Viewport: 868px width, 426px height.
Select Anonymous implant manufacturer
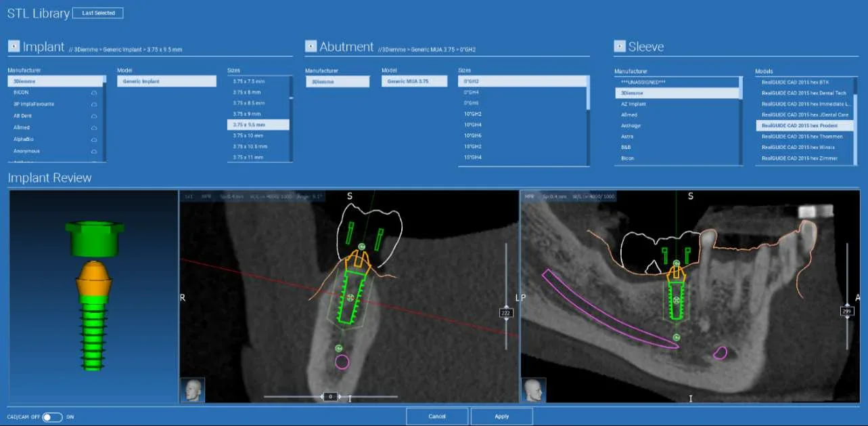(54, 151)
